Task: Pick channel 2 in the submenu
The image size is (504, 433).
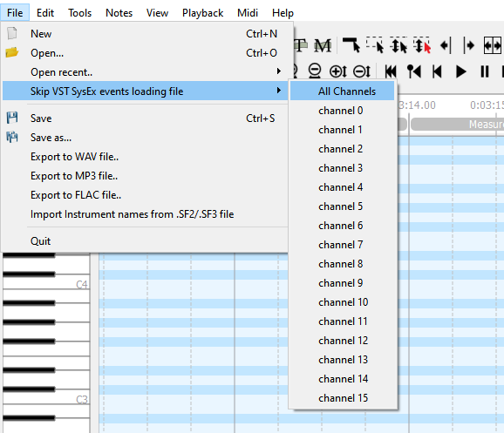Action: (x=343, y=149)
